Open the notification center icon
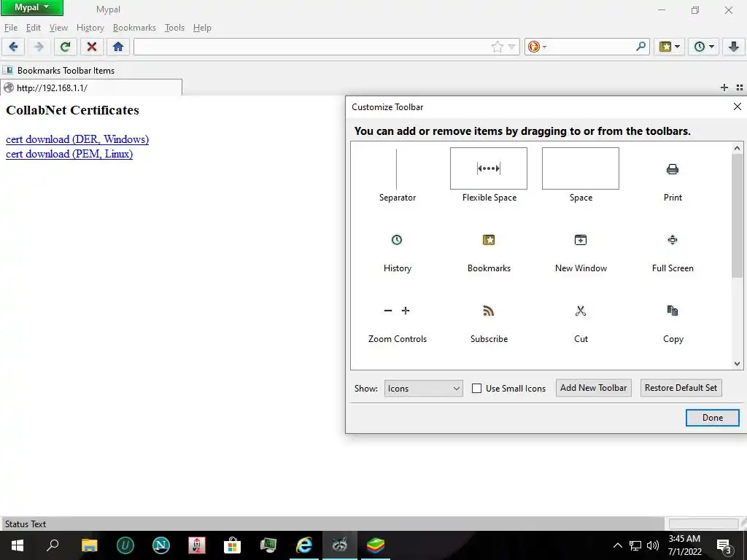The image size is (747, 560). click(724, 545)
